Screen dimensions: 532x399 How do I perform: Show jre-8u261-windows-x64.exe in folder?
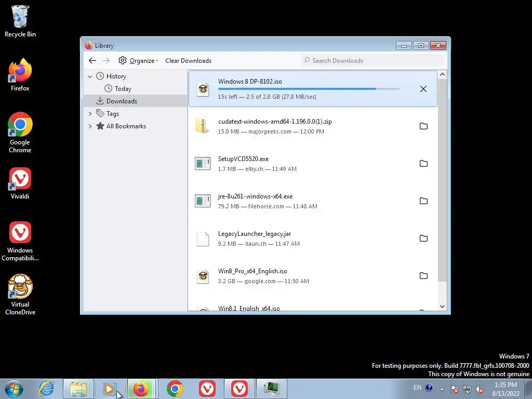(x=423, y=201)
